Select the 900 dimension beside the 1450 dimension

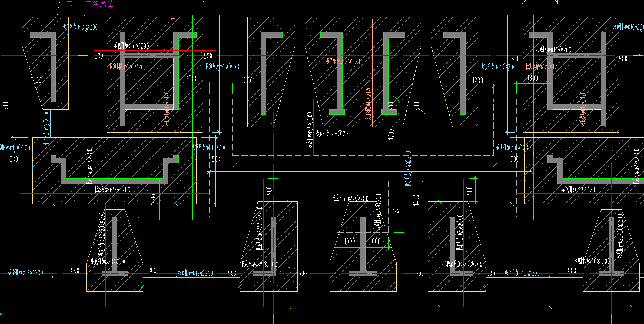tap(470, 191)
